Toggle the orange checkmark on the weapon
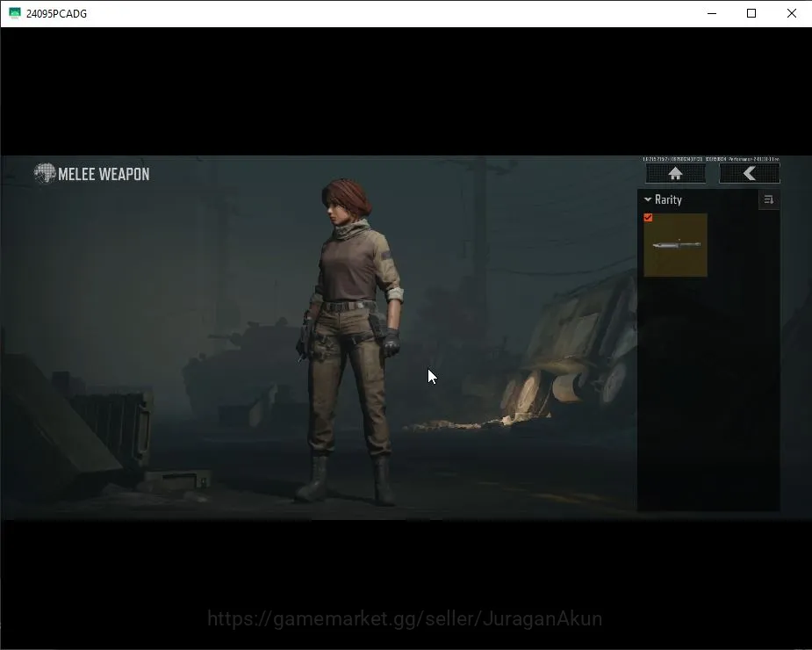The image size is (812, 650). click(648, 218)
